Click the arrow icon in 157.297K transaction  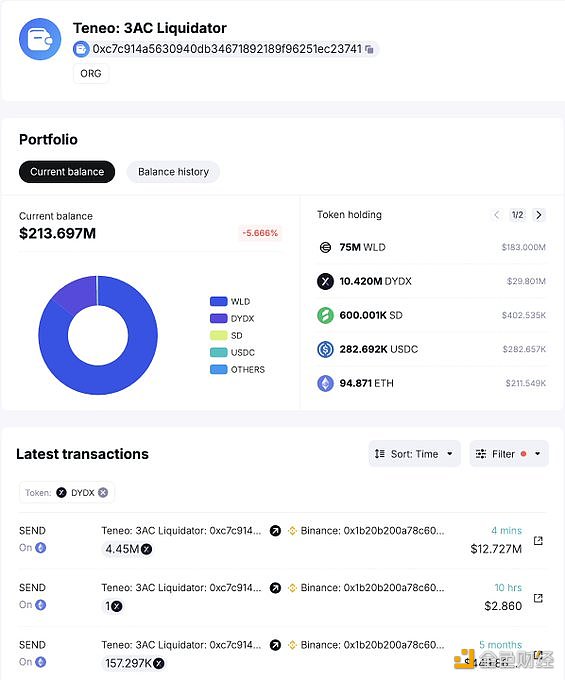click(275, 645)
